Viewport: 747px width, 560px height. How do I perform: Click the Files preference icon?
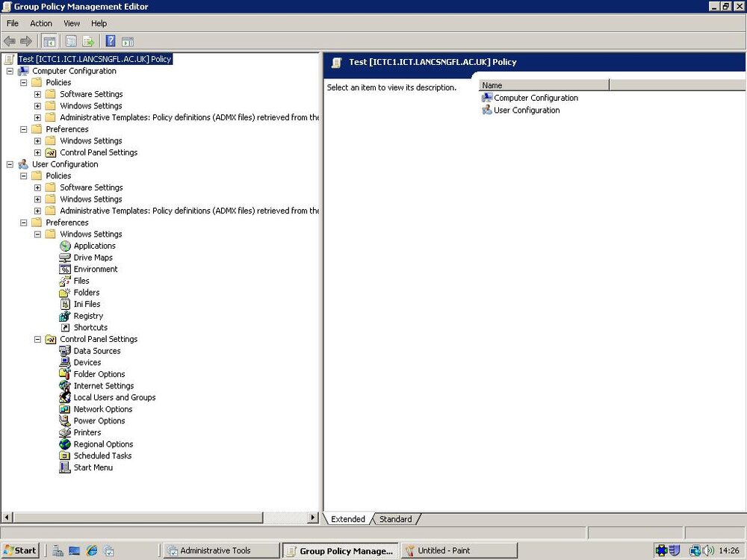(x=65, y=281)
